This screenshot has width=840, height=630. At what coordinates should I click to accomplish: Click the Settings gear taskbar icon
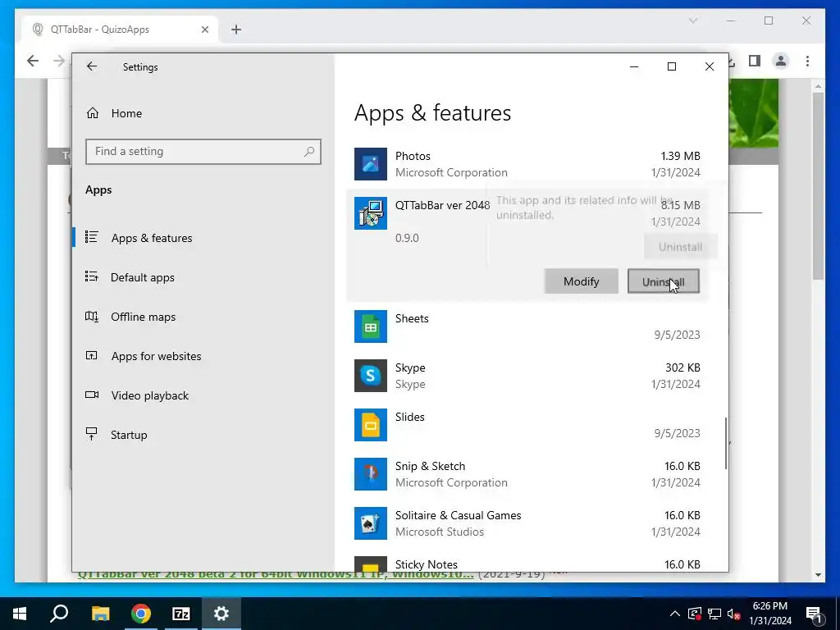221,614
